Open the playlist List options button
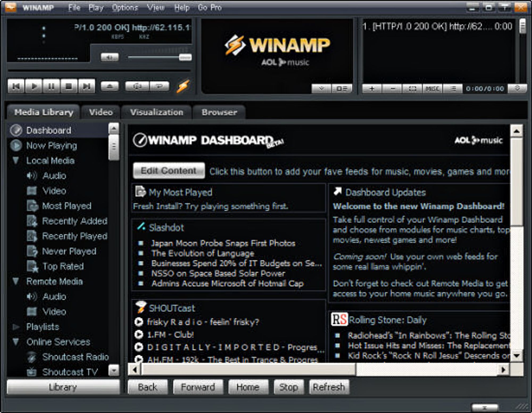The height and width of the screenshot is (413, 532). pyautogui.click(x=453, y=89)
